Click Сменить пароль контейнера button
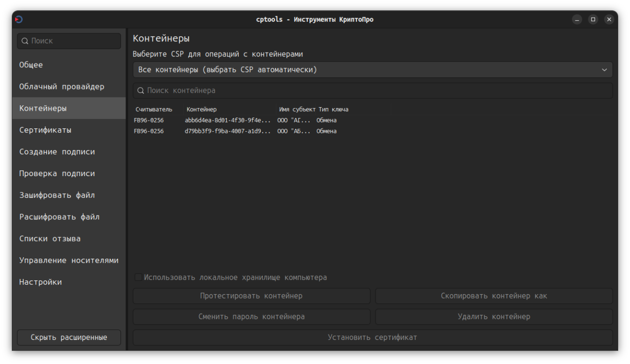This screenshot has width=630, height=364. [x=252, y=317]
